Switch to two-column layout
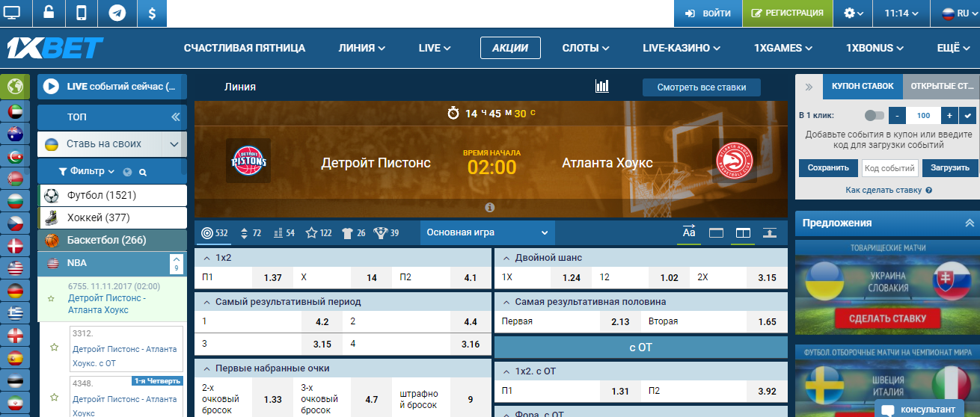Viewport: 980px width, 417px height. [x=743, y=233]
